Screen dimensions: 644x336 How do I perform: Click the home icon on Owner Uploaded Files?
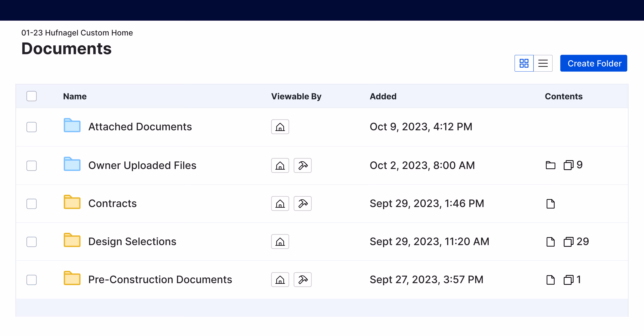[x=280, y=166]
